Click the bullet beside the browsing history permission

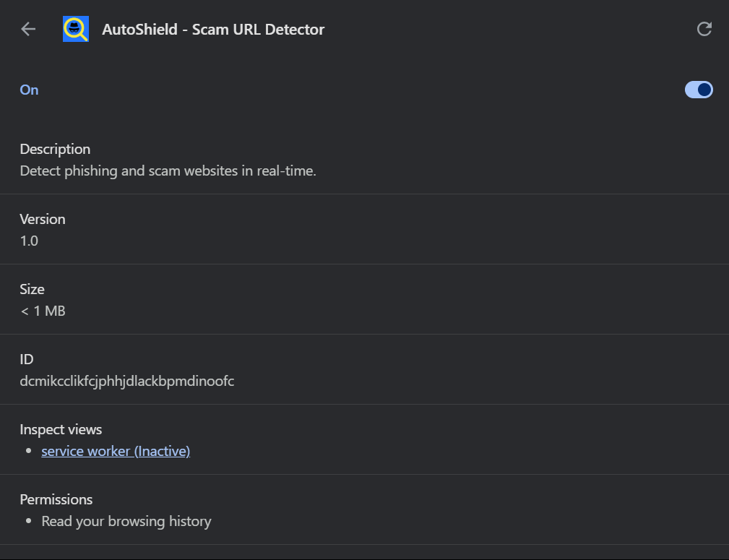click(28, 521)
